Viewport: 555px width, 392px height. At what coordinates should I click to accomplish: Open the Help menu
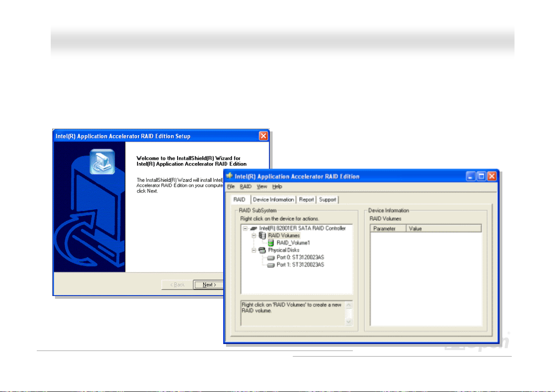277,186
